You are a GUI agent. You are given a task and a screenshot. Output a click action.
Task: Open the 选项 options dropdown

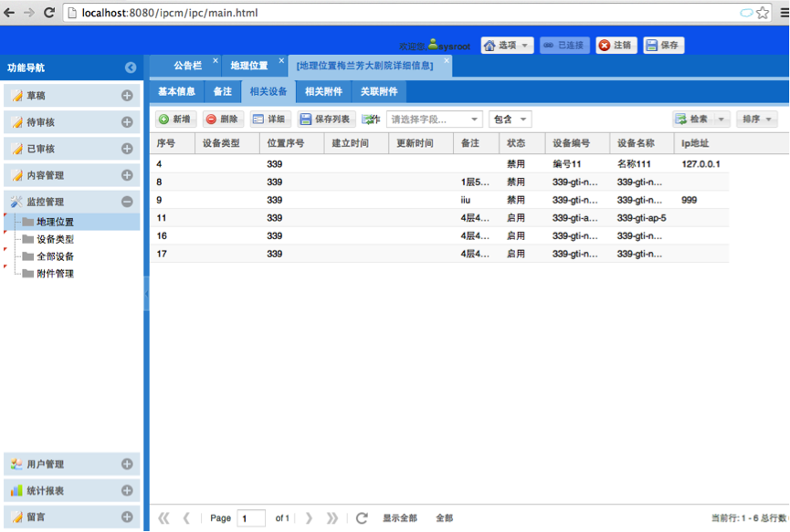pos(507,46)
